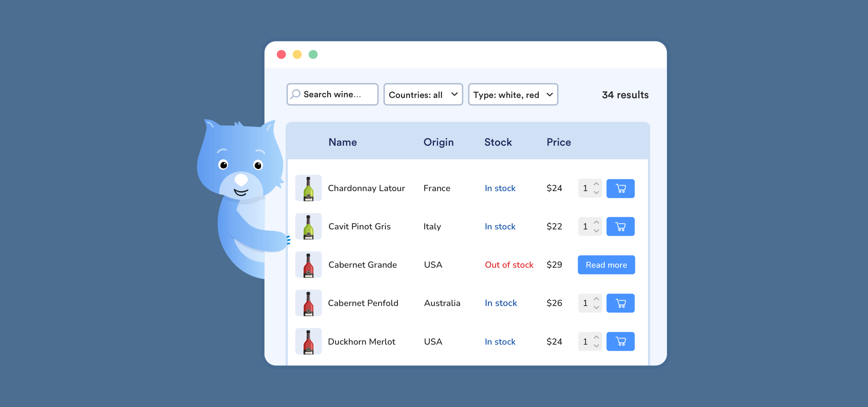Click the Stock column header
868x407 pixels.
(498, 142)
